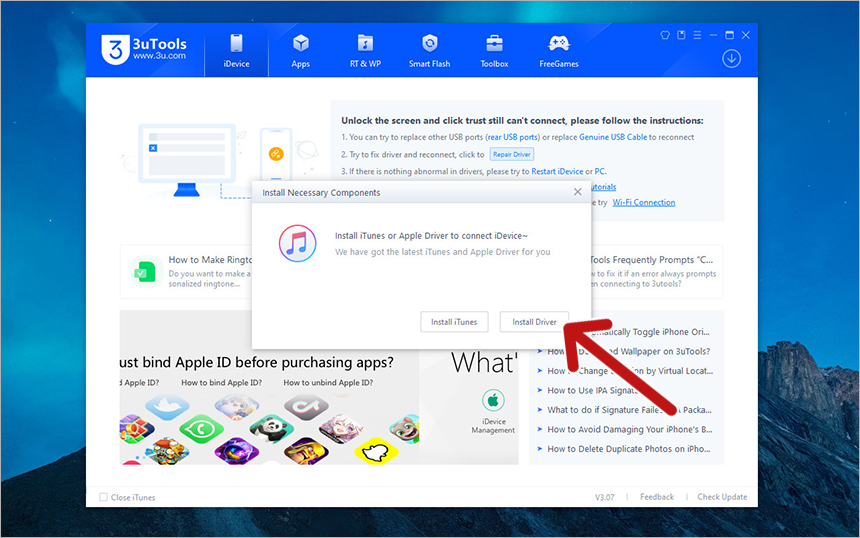
Task: Click the WhatsApp app icon in banner
Action: (x=201, y=429)
